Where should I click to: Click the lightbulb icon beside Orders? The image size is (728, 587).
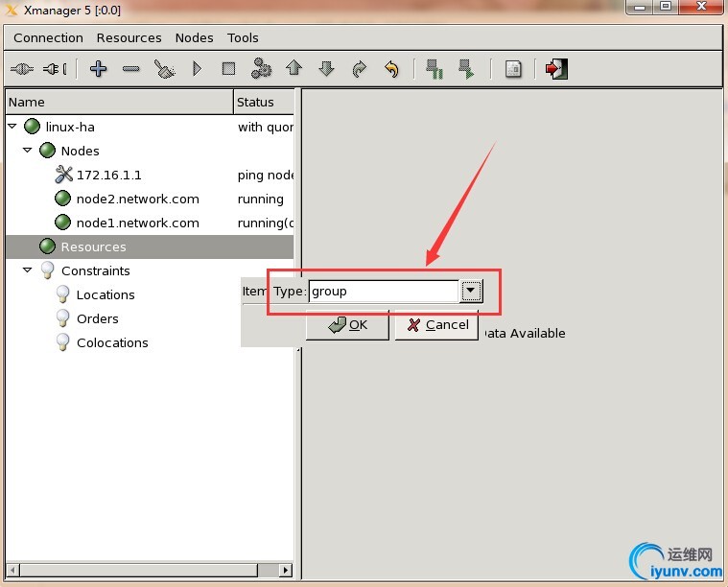pyautogui.click(x=62, y=318)
